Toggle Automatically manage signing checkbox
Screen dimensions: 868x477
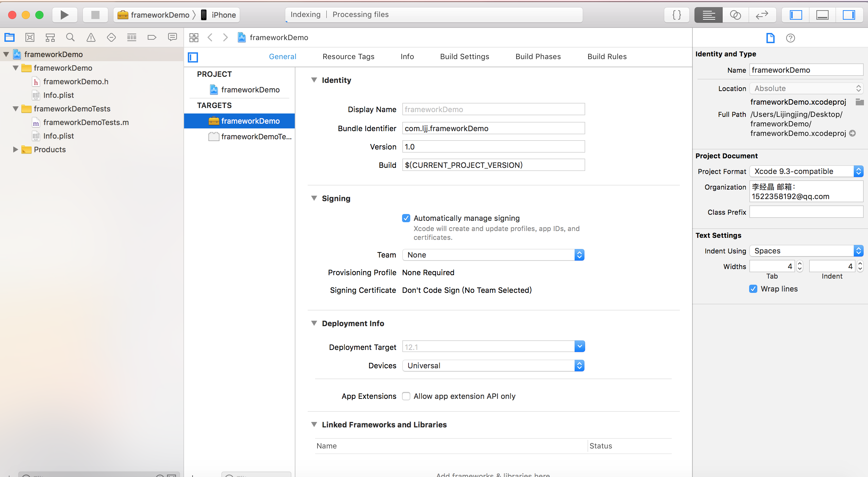tap(406, 218)
